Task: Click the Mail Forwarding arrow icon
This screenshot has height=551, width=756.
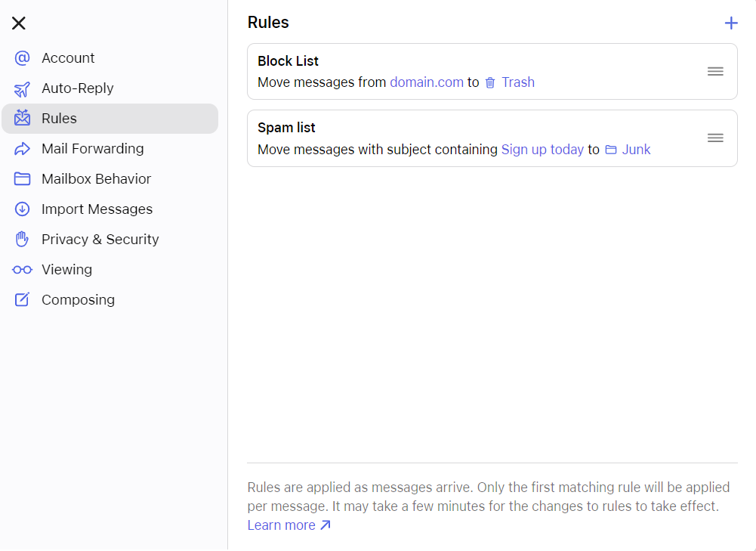Action: 22,148
